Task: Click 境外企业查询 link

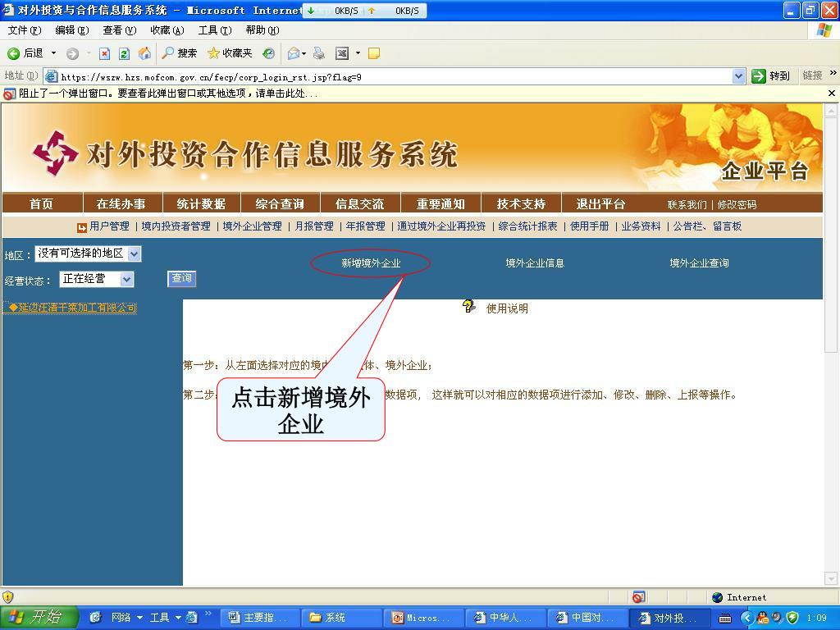Action: tap(699, 263)
